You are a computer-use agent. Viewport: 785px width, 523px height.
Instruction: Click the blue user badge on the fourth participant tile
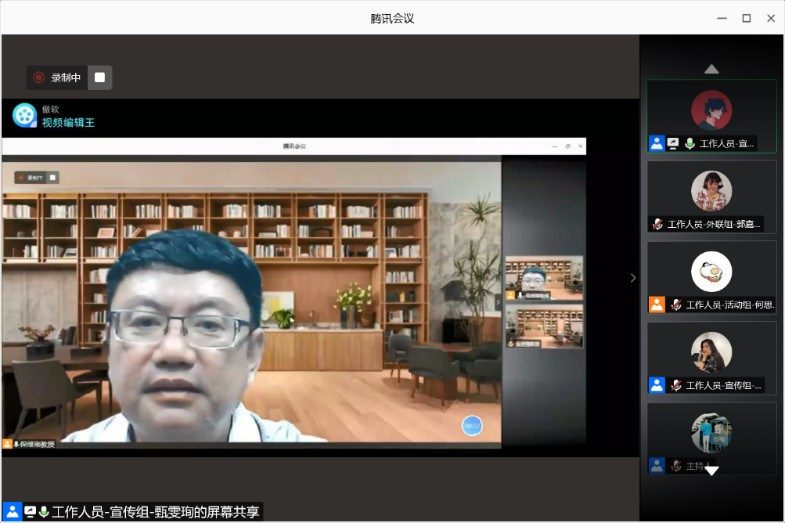(657, 385)
